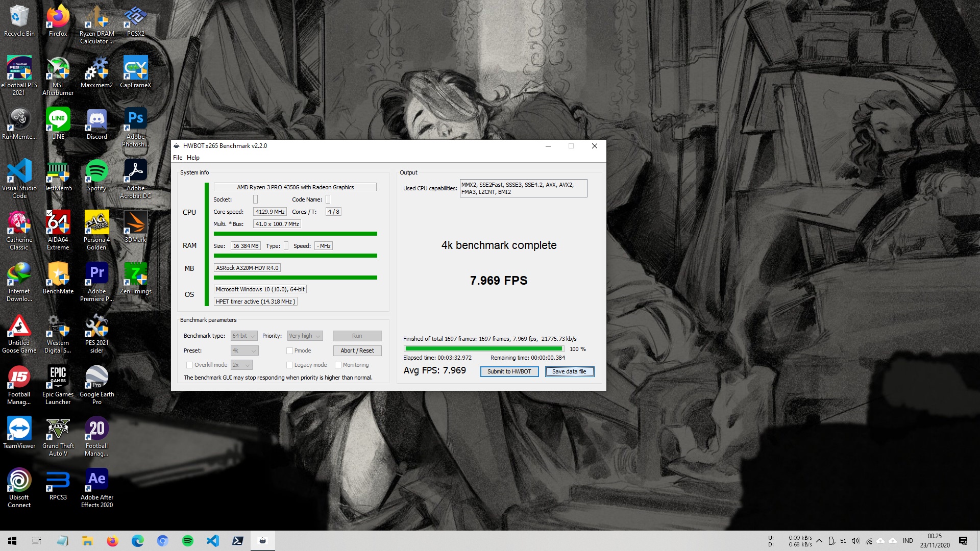The image size is (980, 551).
Task: Expand the Priority Very high dropdown
Action: click(305, 336)
